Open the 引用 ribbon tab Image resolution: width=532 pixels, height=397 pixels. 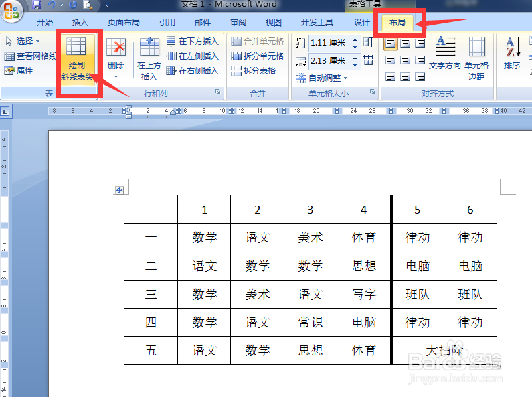coord(167,23)
